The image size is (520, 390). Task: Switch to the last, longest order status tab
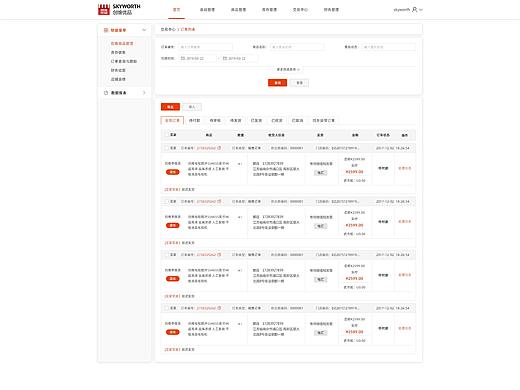pos(323,120)
